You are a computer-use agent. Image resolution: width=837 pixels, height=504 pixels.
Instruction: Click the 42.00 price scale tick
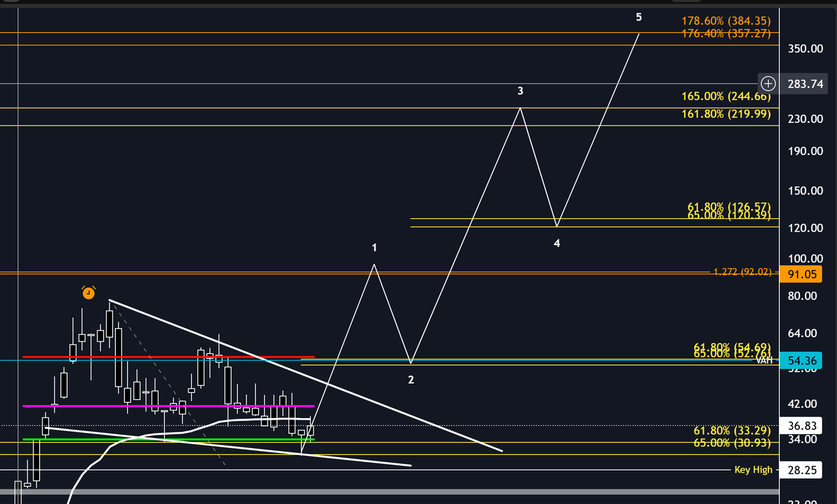click(x=802, y=404)
